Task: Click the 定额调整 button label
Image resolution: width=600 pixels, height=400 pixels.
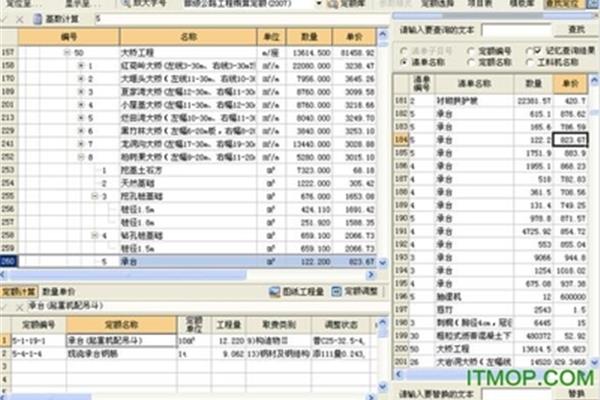Action: tap(361, 292)
